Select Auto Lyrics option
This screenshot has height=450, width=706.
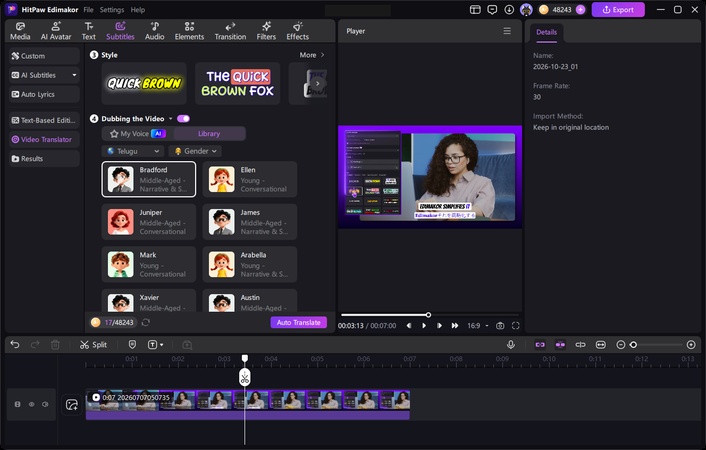tap(44, 94)
